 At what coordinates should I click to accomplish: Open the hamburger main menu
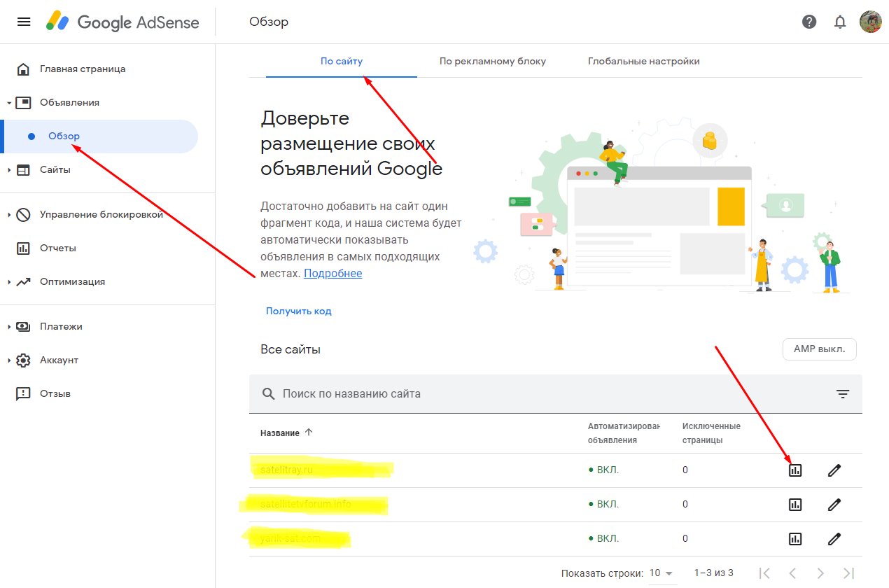(x=24, y=22)
